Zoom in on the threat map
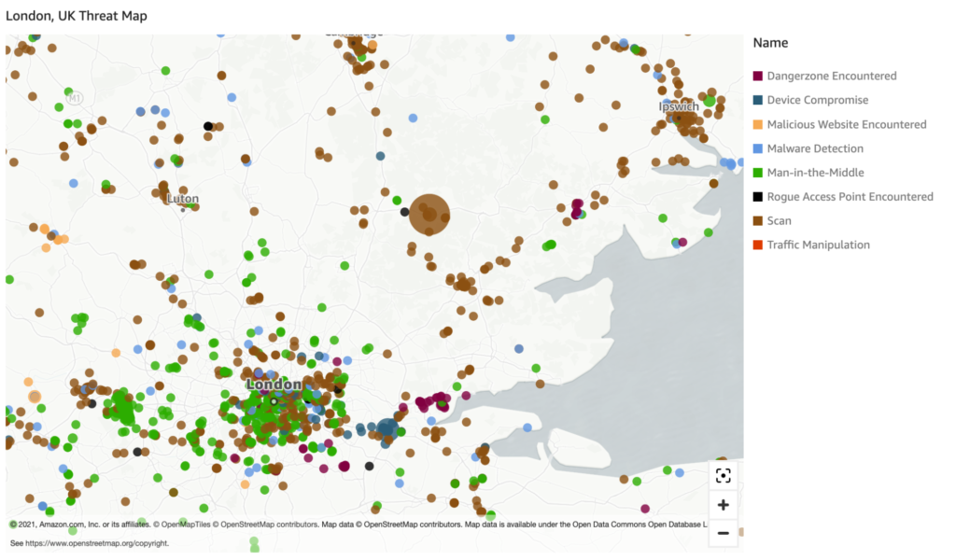This screenshot has height=560, width=956. (723, 505)
